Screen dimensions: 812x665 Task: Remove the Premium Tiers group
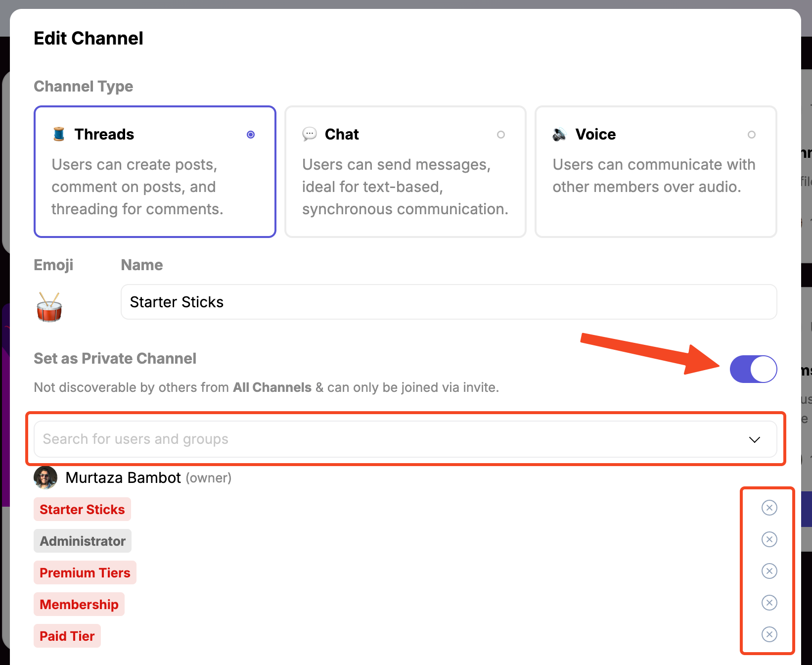(x=769, y=571)
